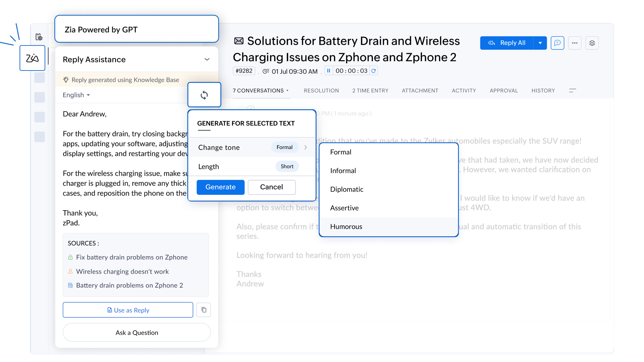The image size is (644, 362).
Task: Open the Reply All dropdown arrow
Action: (540, 43)
